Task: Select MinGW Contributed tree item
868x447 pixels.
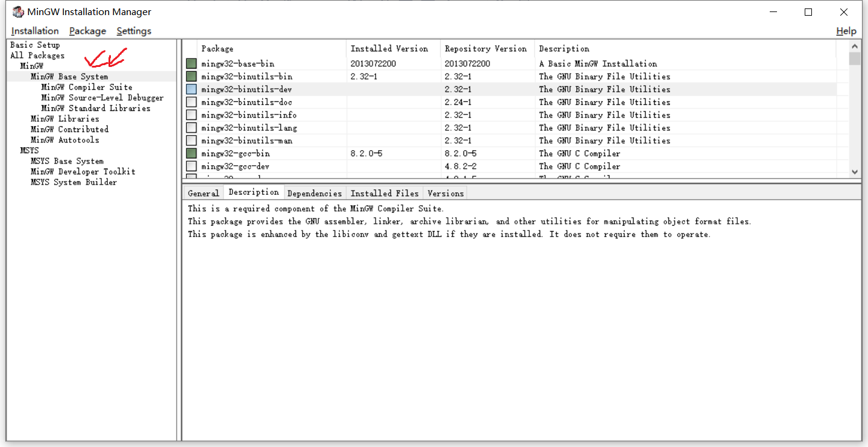Action: 70,129
